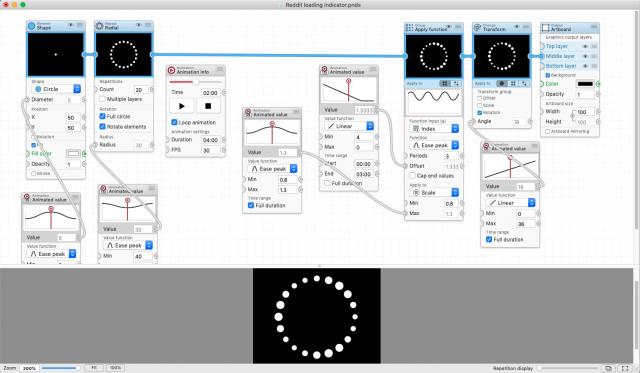Screen dimensions: 640x373
Task: Open the Circle shape dropdown
Action: [57, 89]
